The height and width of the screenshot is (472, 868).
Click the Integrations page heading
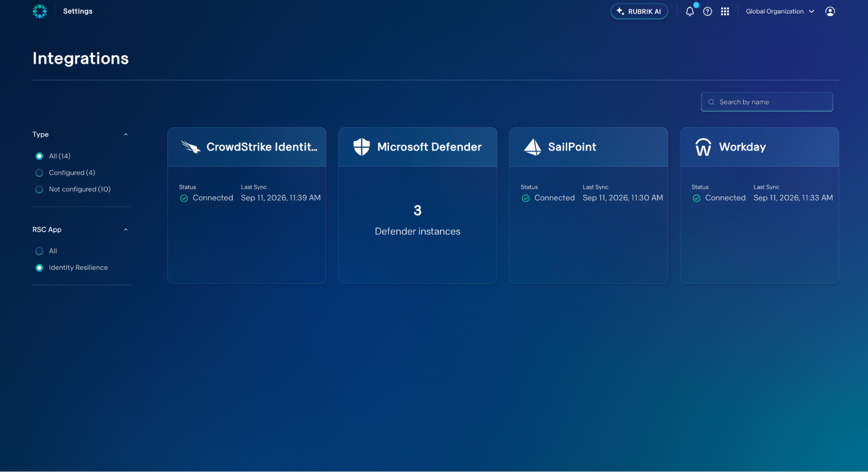(80, 58)
